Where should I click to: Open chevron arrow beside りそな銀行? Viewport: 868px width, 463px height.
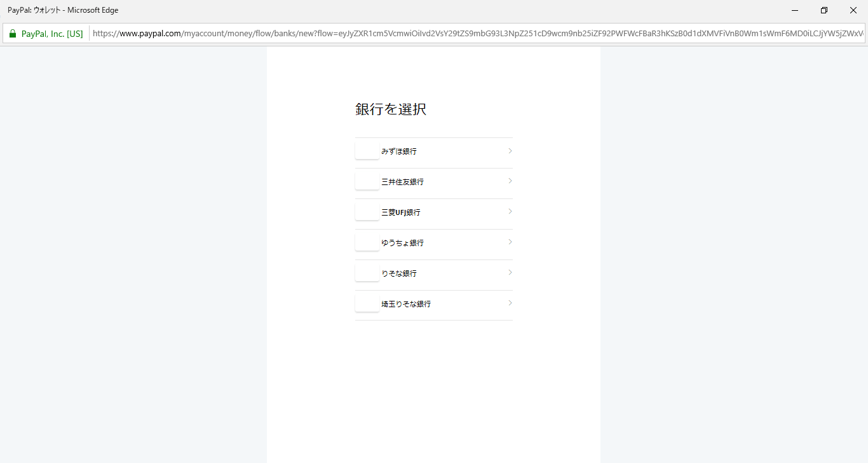click(510, 273)
